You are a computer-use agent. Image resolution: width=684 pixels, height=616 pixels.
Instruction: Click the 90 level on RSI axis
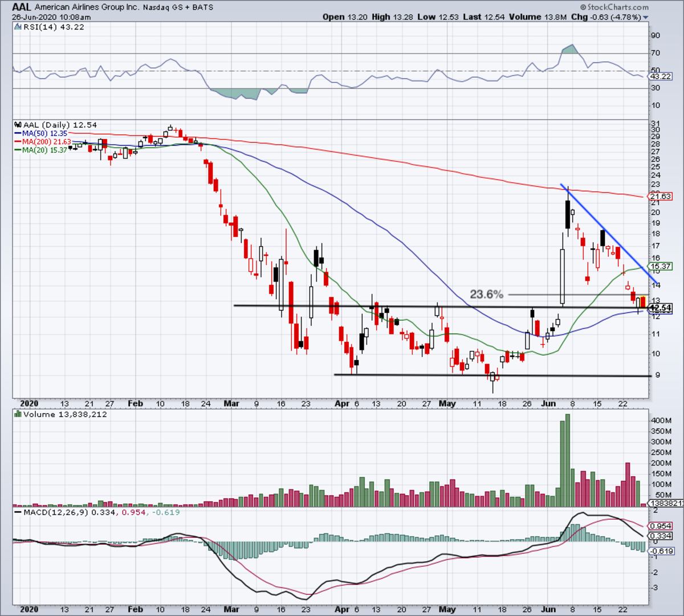[x=656, y=35]
